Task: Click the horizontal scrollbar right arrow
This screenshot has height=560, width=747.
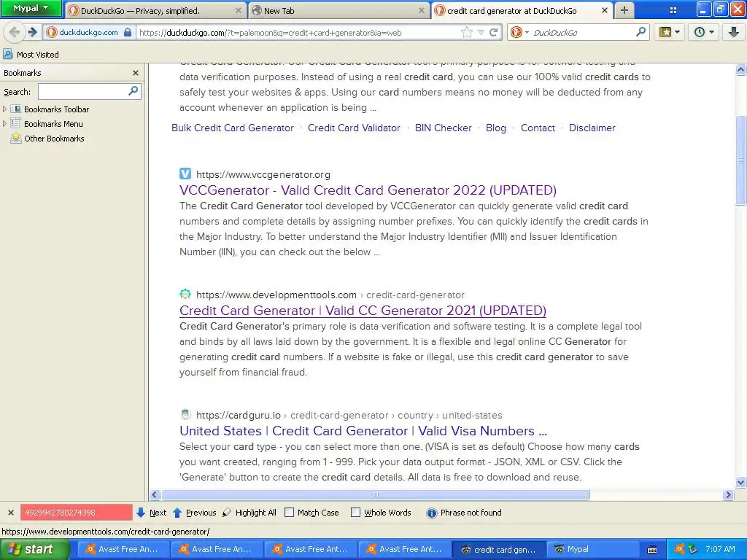Action: (728, 495)
